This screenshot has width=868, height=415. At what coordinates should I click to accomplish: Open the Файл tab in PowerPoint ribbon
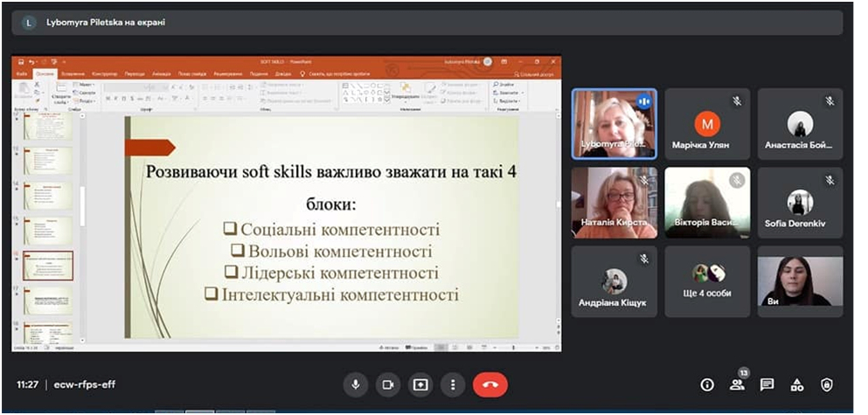coord(22,74)
